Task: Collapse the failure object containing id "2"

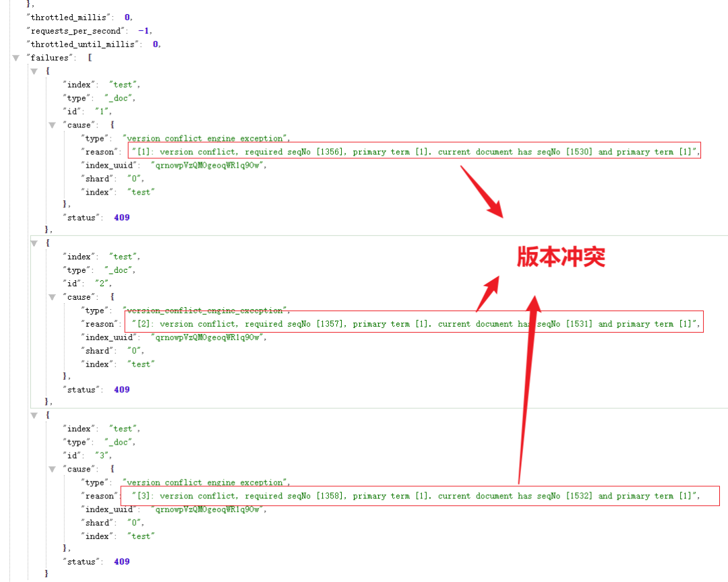Action: tap(34, 243)
